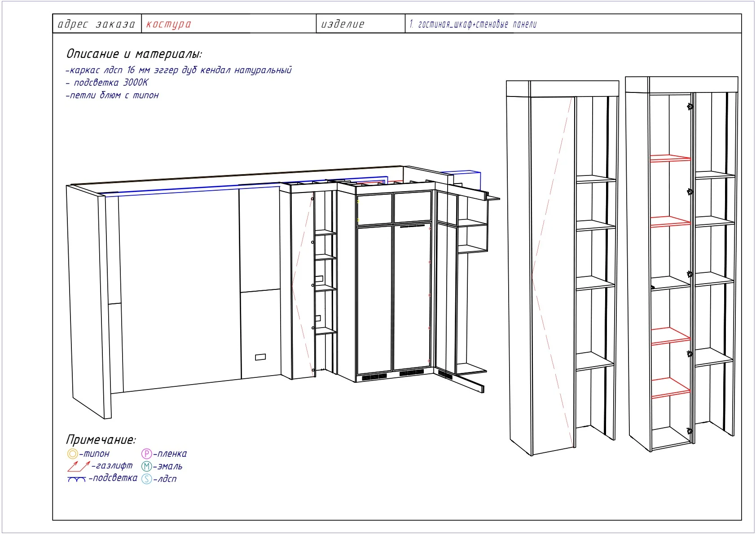Select the изделие header cell
This screenshot has height=534, width=756.
[361, 24]
